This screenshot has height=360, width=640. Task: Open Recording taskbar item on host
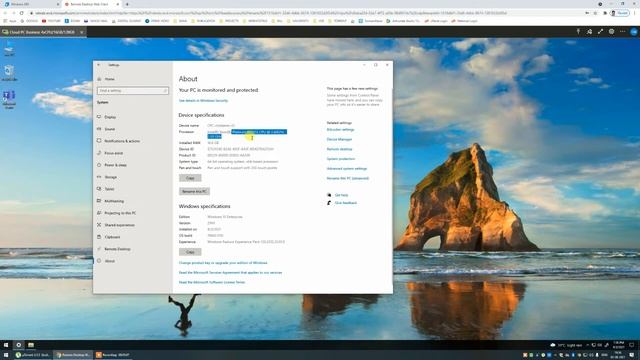pos(113,355)
